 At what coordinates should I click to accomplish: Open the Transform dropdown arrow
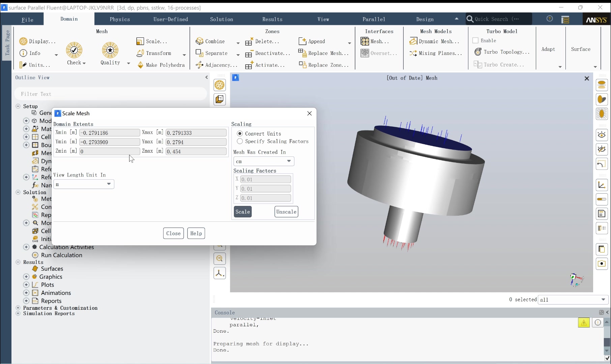(184, 55)
